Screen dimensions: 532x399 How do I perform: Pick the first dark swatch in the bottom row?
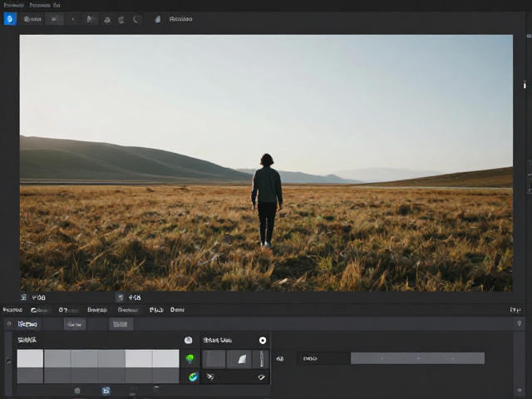pos(30,375)
